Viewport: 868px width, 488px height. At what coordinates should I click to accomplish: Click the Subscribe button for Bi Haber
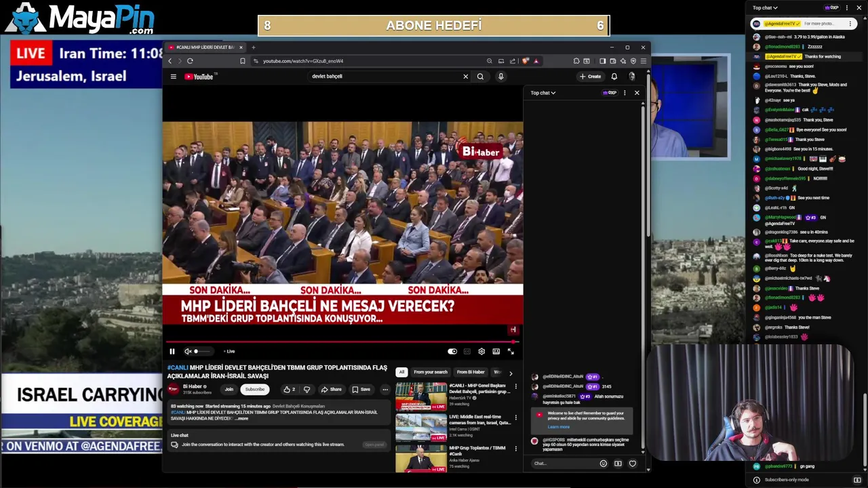pyautogui.click(x=255, y=389)
